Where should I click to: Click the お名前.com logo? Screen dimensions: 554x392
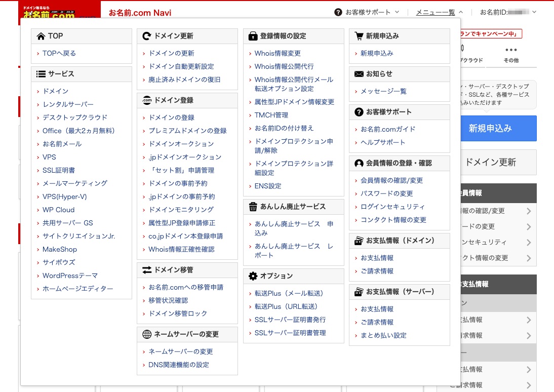(x=49, y=12)
